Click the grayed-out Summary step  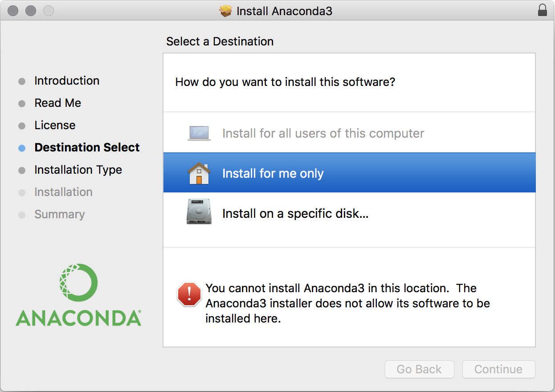coord(59,214)
